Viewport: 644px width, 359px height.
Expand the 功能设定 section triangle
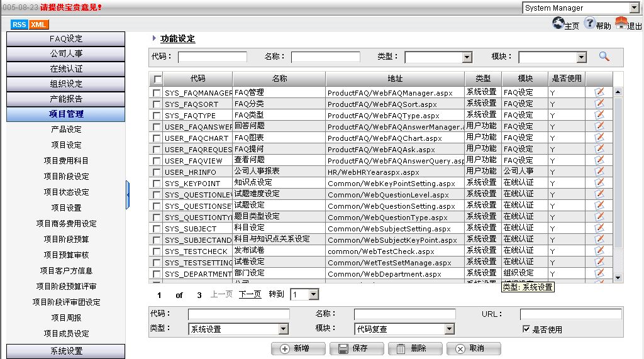(x=154, y=38)
